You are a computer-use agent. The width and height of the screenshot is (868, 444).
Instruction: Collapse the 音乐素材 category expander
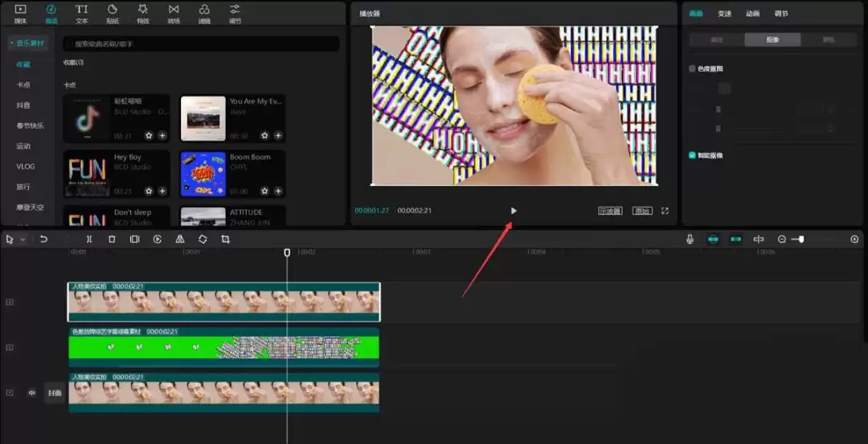(11, 43)
